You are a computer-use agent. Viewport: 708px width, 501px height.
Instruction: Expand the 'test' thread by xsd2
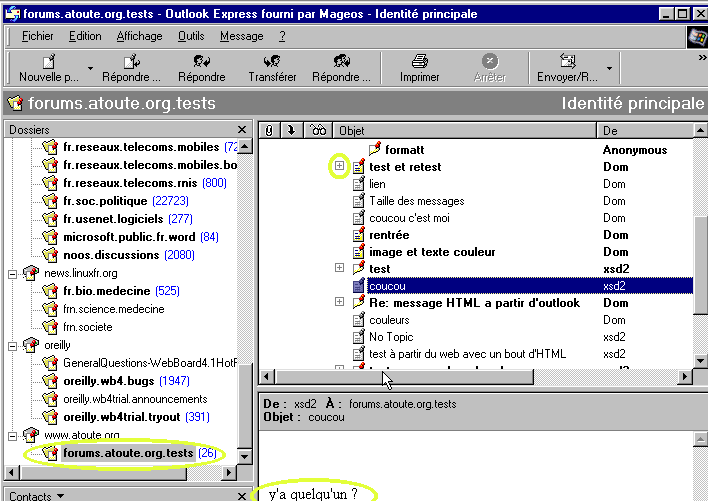339,268
